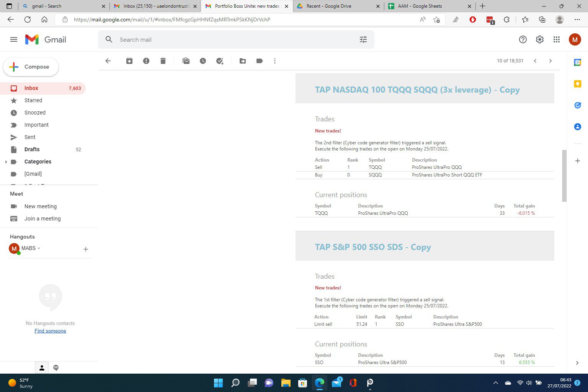Open the Drafts folder
The width and height of the screenshot is (588, 392).
pos(32,149)
